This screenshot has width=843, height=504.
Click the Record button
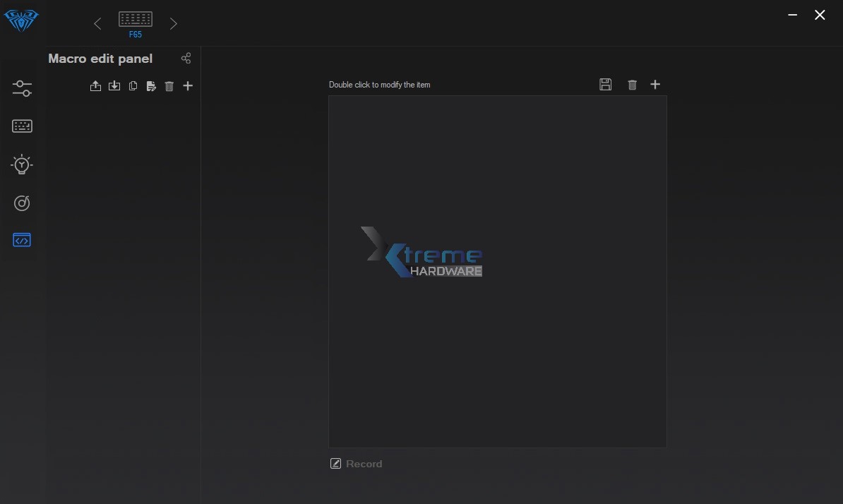point(357,464)
